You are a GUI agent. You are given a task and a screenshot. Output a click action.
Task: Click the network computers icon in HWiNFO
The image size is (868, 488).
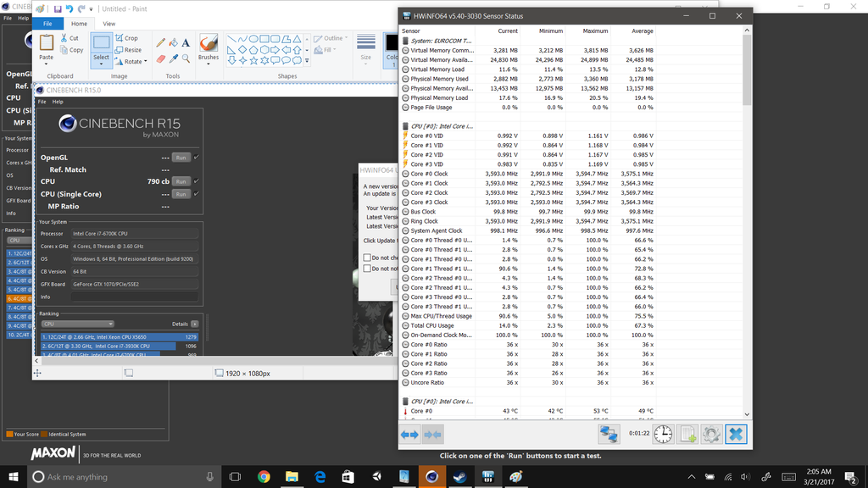point(609,435)
